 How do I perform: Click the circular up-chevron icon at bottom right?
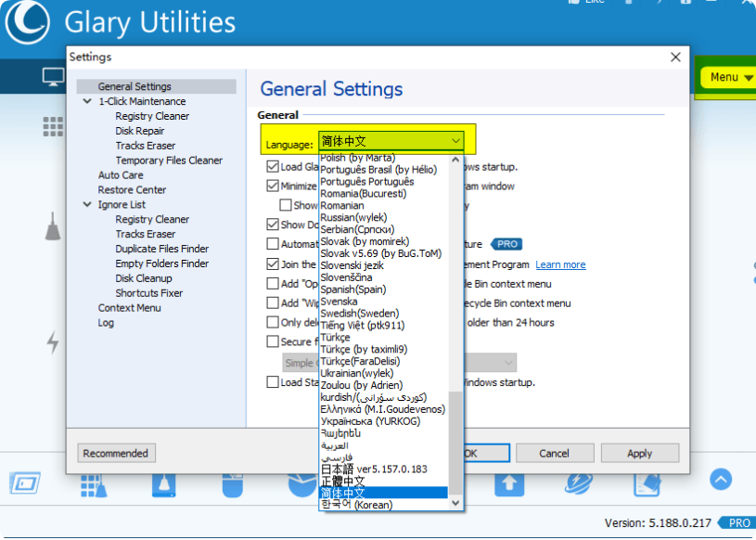pyautogui.click(x=721, y=480)
